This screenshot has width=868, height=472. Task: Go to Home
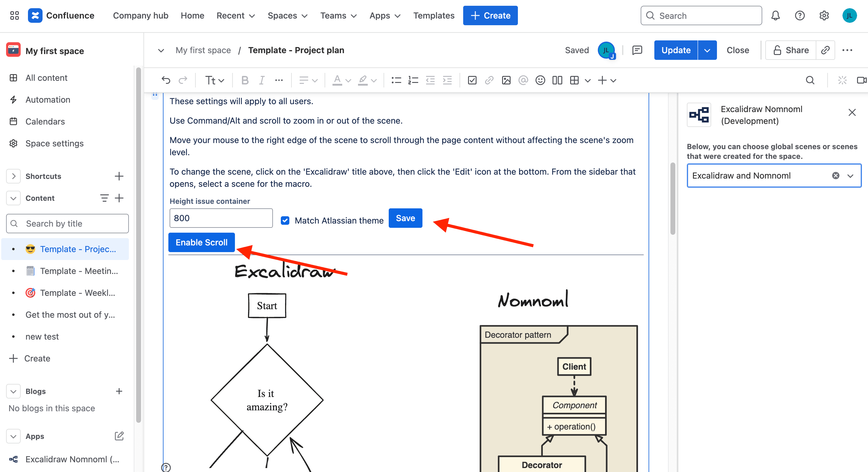(192, 15)
